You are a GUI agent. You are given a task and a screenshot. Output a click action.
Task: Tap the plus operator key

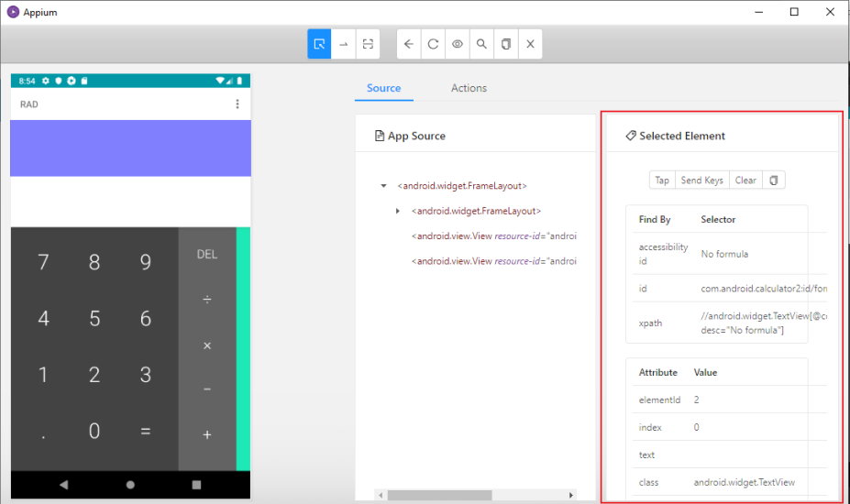click(207, 434)
